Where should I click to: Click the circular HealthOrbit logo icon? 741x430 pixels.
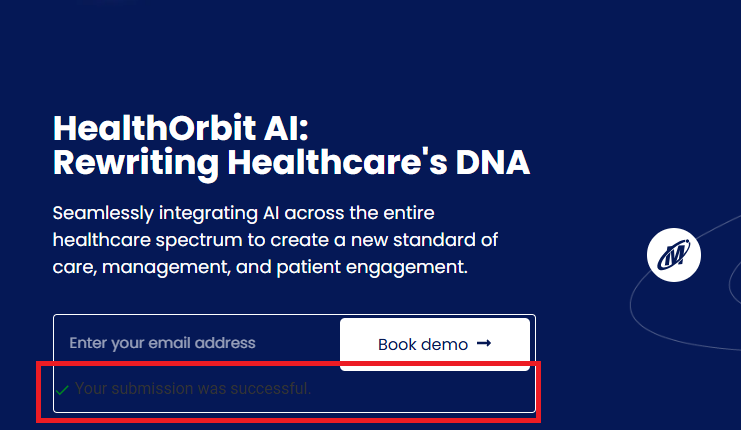(673, 255)
